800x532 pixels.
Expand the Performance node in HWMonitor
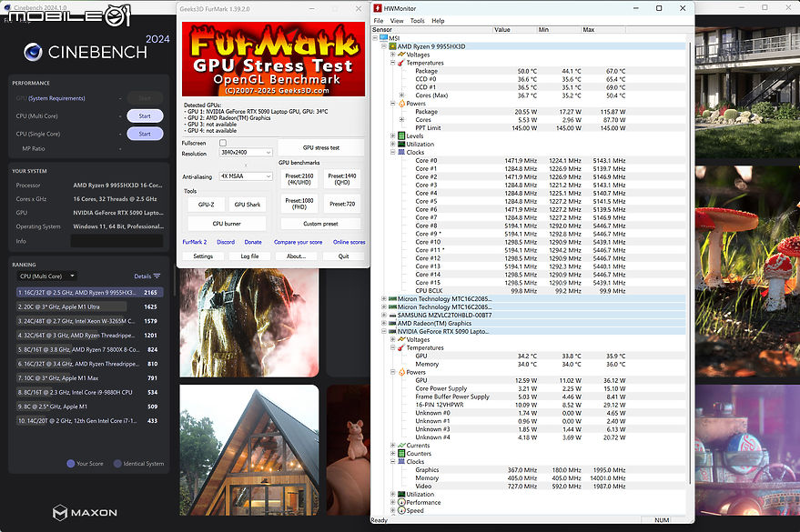pos(393,502)
